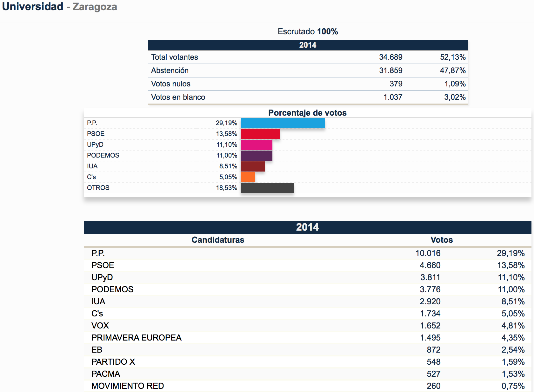Select the Votos nulos row label
This screenshot has width=534, height=392.
pos(171,84)
